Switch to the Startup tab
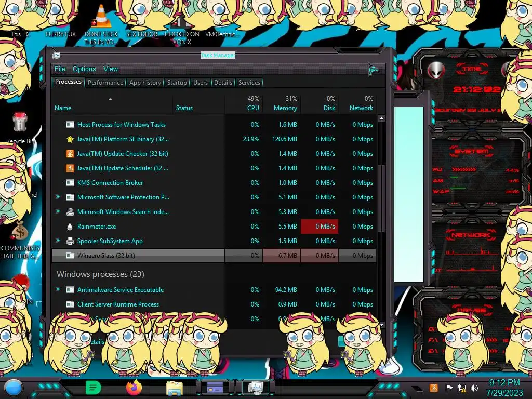Viewport: 532px width, 399px height. click(177, 83)
